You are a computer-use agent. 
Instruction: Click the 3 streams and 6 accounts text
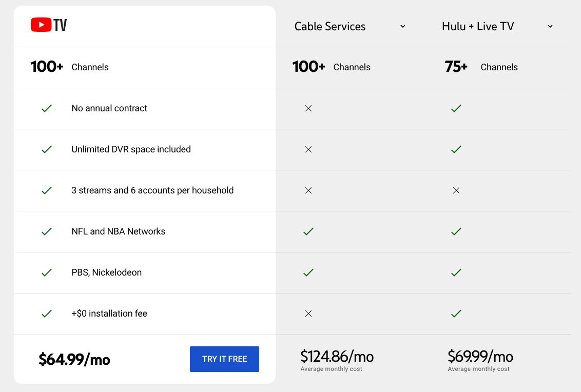pos(152,190)
